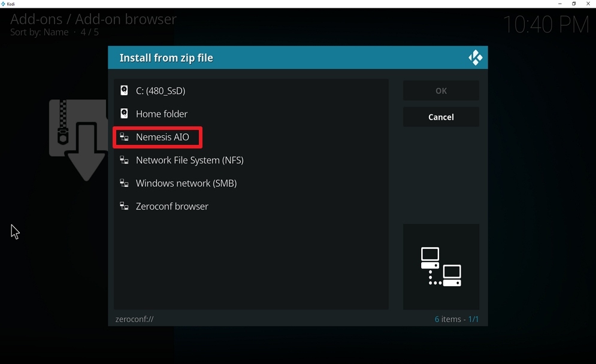596x364 pixels.
Task: Click the 6 items - 1/1 counter
Action: [456, 319]
